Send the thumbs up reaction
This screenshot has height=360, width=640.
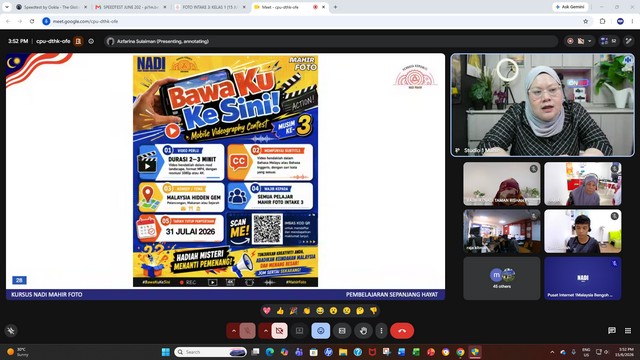pyautogui.click(x=280, y=311)
